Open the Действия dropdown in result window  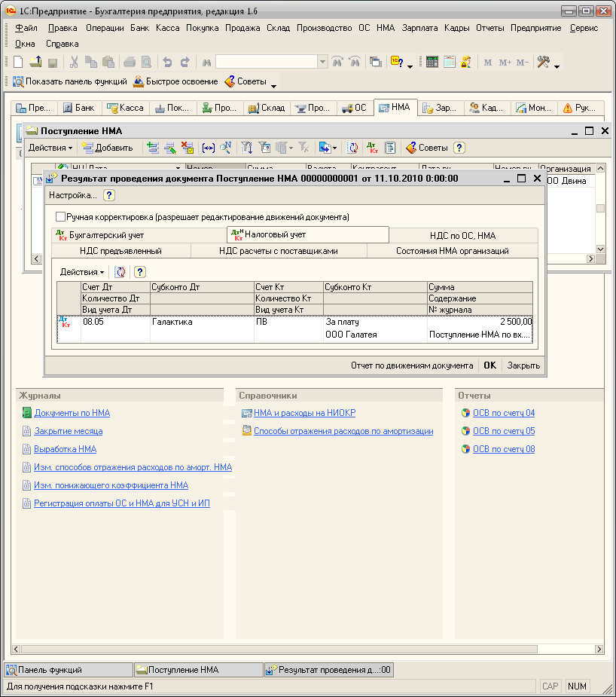(82, 272)
